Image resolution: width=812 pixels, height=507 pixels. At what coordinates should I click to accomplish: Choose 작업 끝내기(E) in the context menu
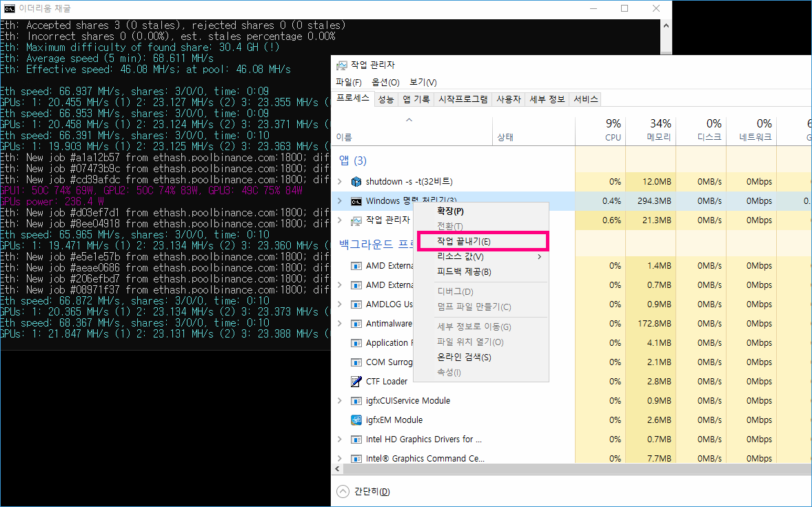(x=481, y=242)
